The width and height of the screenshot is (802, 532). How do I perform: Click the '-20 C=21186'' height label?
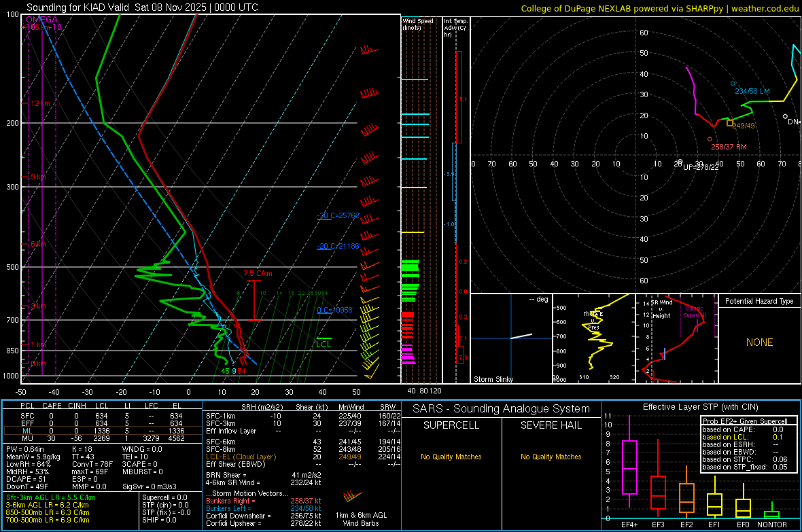338,246
